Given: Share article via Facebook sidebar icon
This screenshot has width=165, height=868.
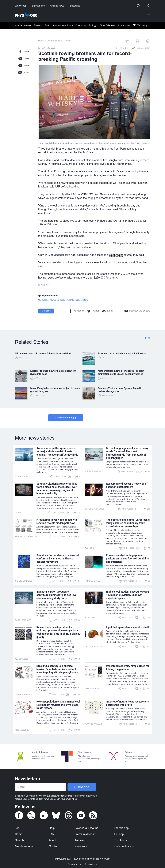Looking at the screenshot, I should point(20,52).
